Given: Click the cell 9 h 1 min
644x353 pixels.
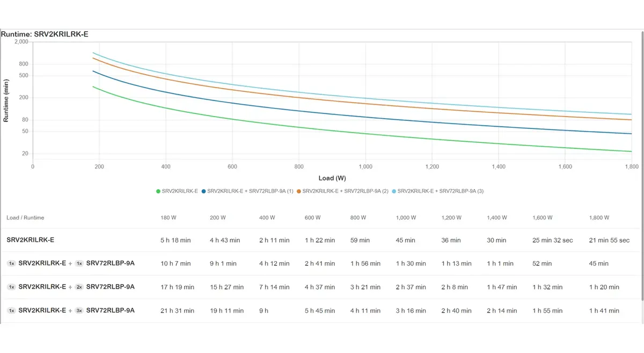Looking at the screenshot, I should point(223,264).
